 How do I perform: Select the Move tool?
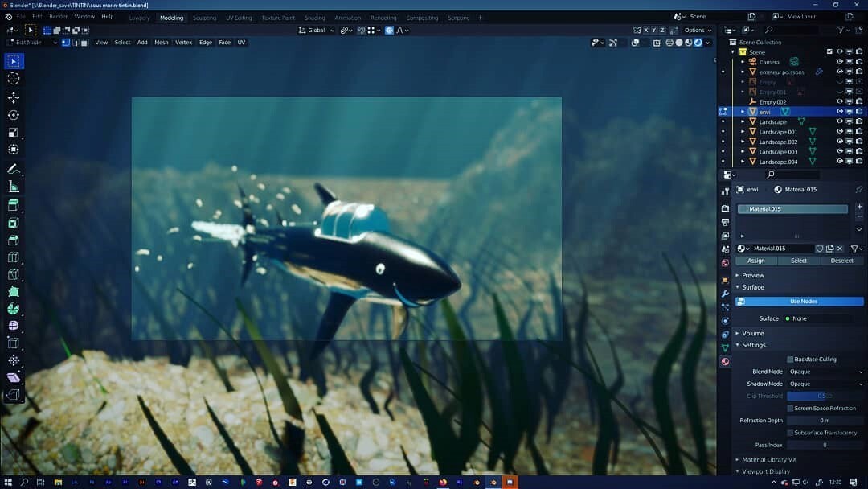click(14, 98)
